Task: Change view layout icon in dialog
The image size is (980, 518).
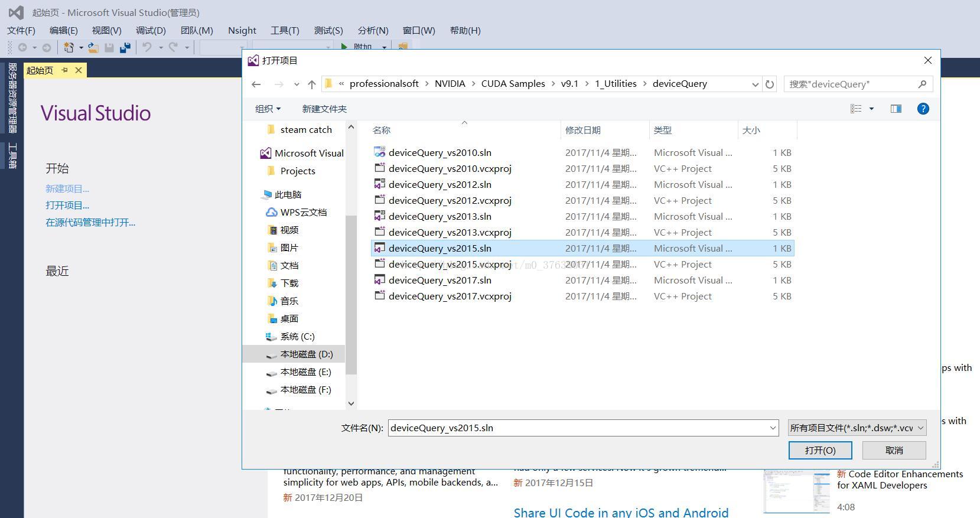Action: (x=856, y=109)
